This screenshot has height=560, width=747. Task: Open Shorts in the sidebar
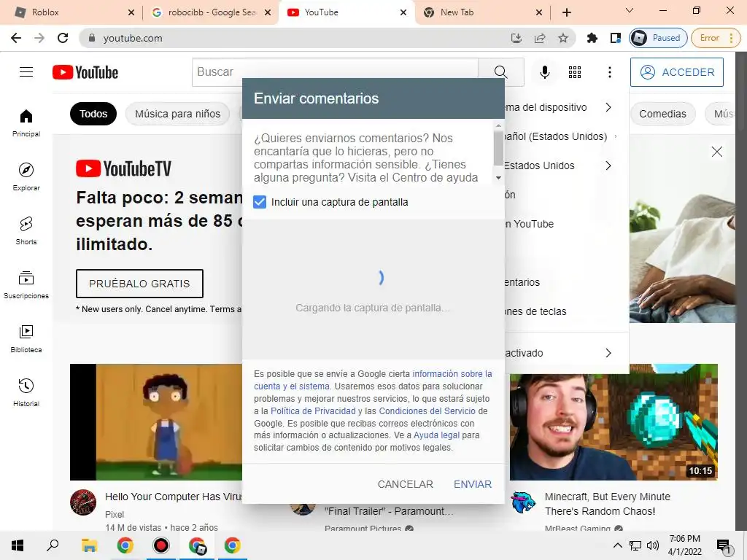pyautogui.click(x=26, y=230)
